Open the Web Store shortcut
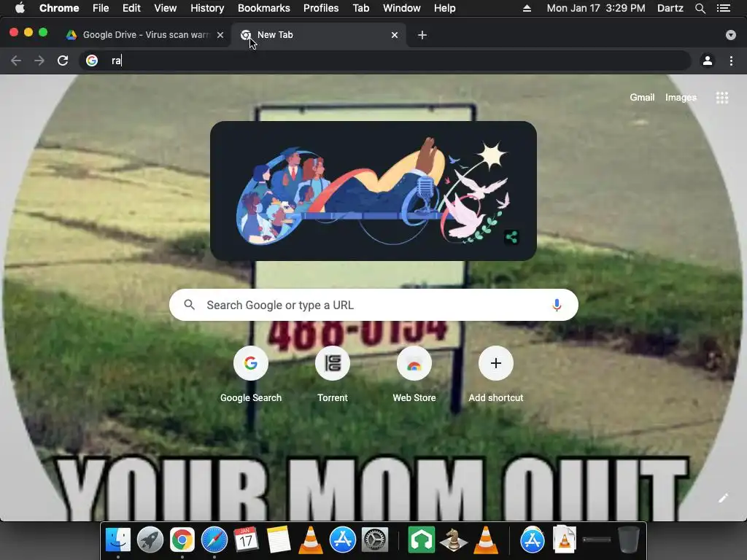This screenshot has height=560, width=747. [x=414, y=374]
